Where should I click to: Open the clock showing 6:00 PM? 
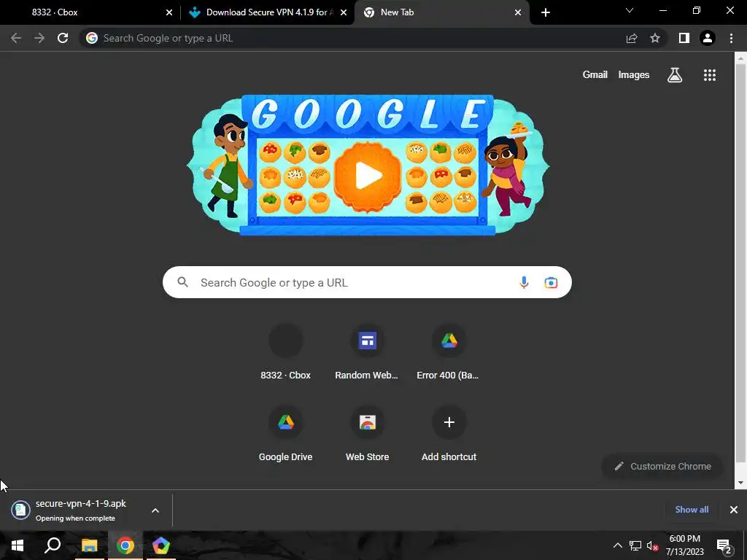click(684, 545)
